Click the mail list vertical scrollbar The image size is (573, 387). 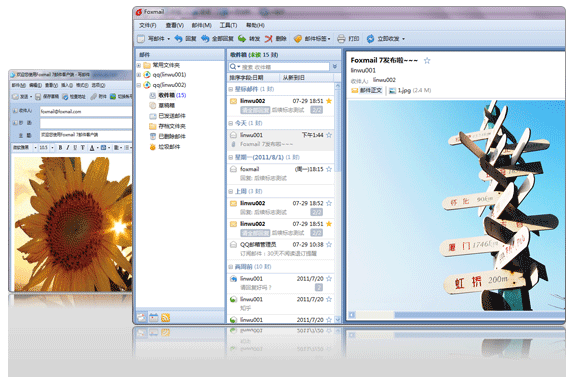(x=338, y=202)
